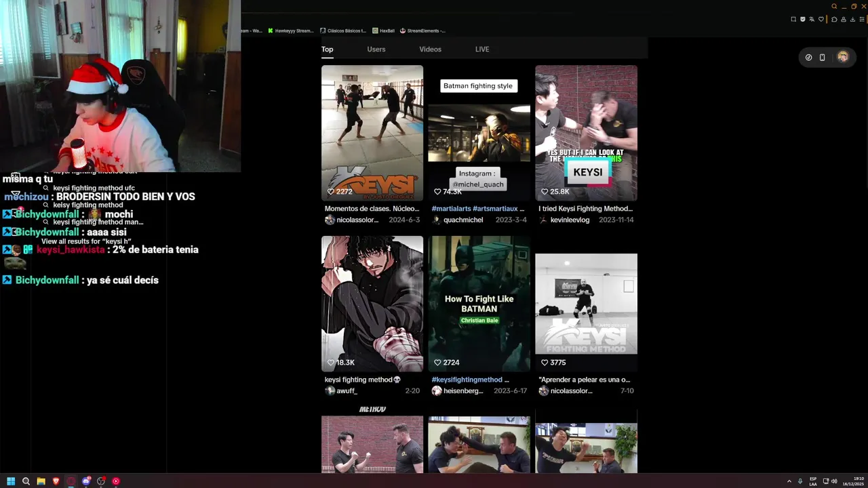
Task: Click the 2272 likes heart icon
Action: tap(330, 192)
